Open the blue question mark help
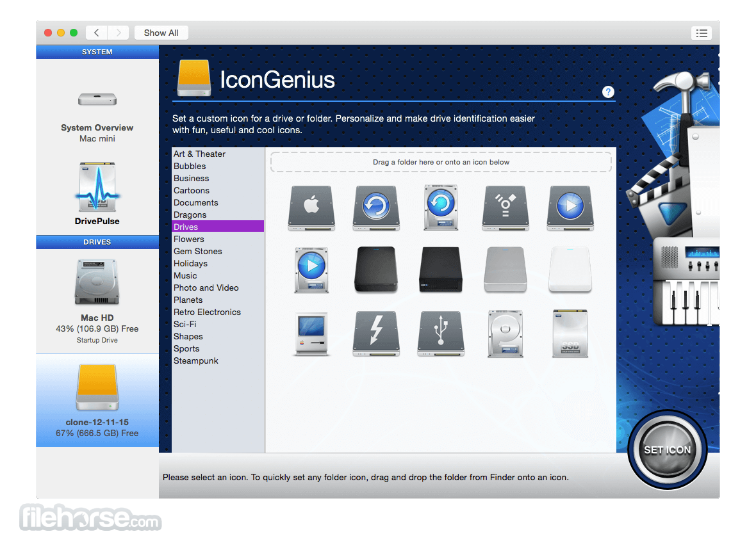Viewport: 756px width, 550px height. pyautogui.click(x=608, y=92)
